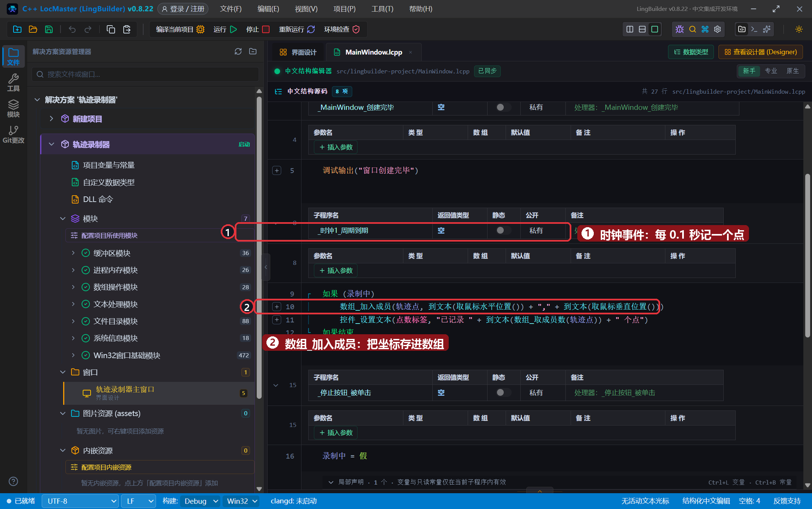The image size is (812, 509).
Task: Toggle the sun theme icon
Action: click(x=799, y=29)
